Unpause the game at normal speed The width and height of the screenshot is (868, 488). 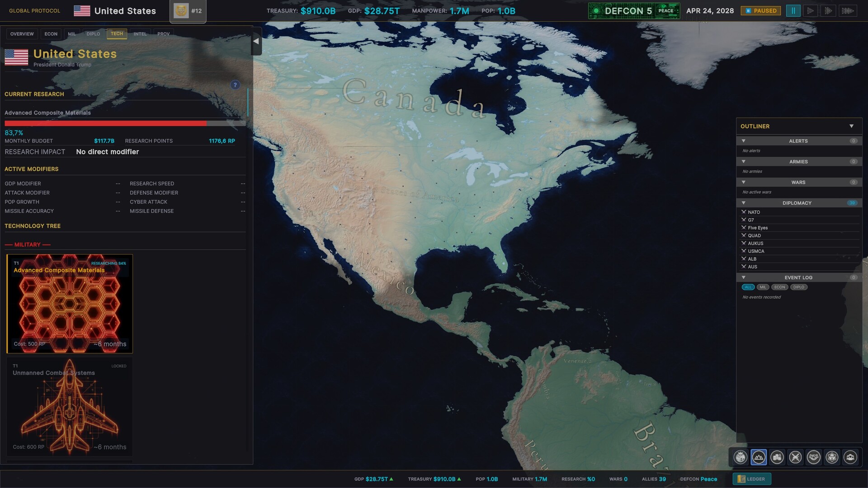click(x=811, y=10)
